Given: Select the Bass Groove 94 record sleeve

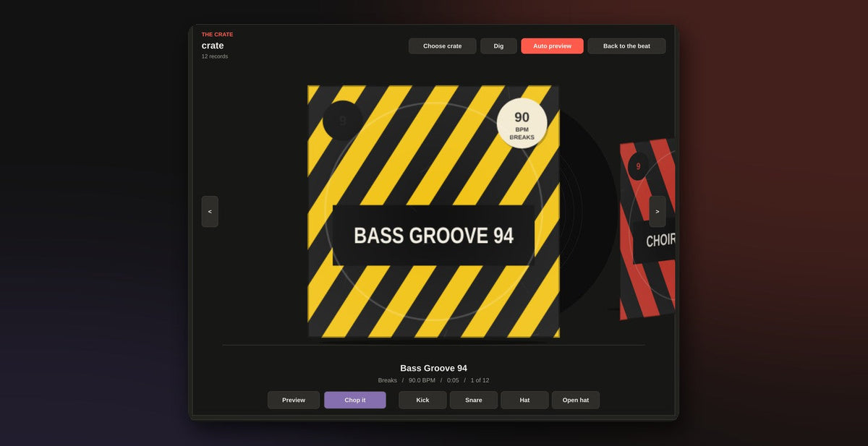Looking at the screenshot, I should point(433,212).
